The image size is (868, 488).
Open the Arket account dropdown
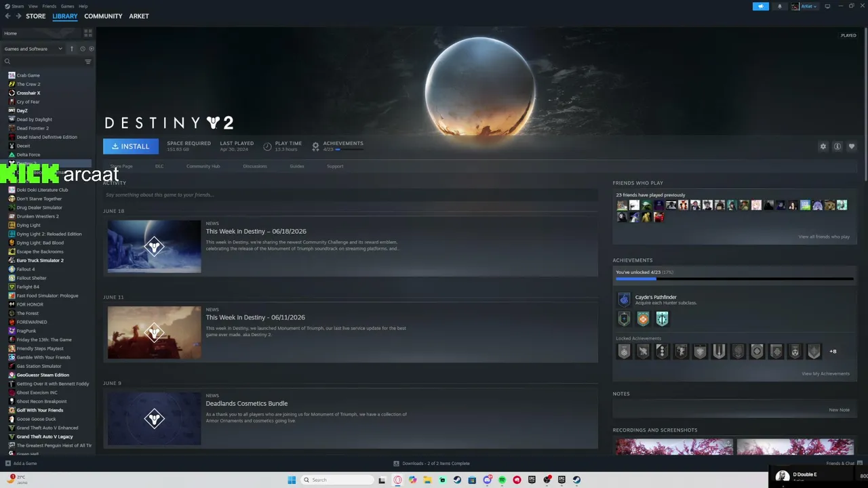coord(804,6)
